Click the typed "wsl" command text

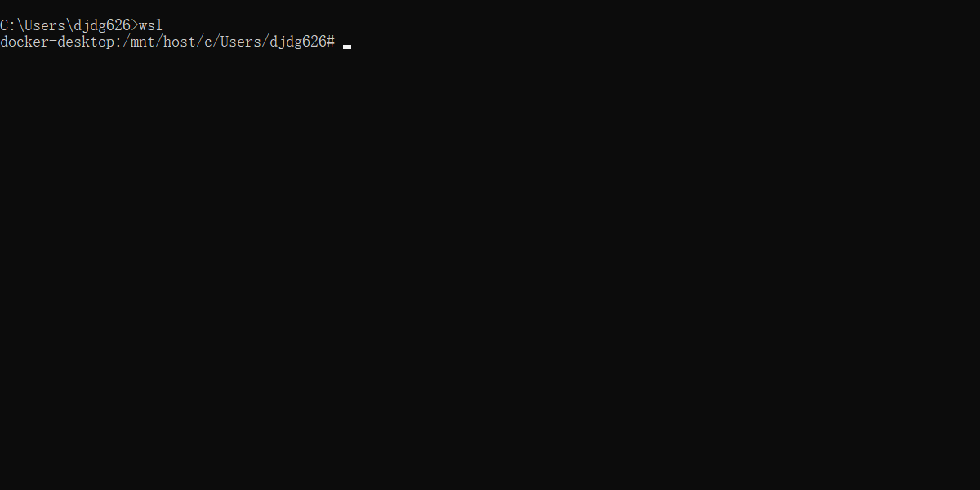point(151,25)
